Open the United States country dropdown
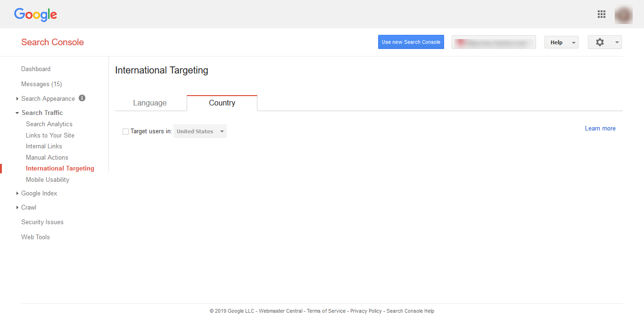This screenshot has height=316, width=644. [x=200, y=131]
